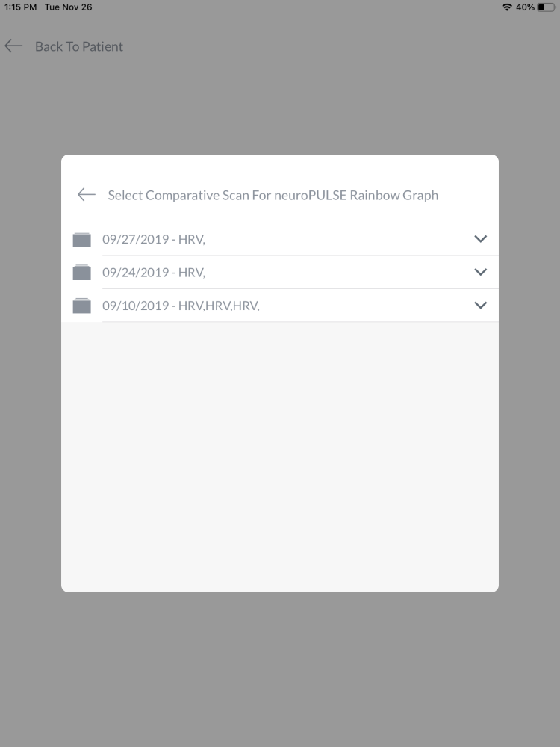560x747 pixels.
Task: Tap the Tue Nov 26 date
Action: pos(68,7)
